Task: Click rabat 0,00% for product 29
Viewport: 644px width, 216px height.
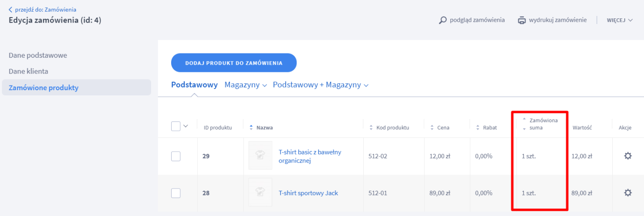Action: [484, 156]
